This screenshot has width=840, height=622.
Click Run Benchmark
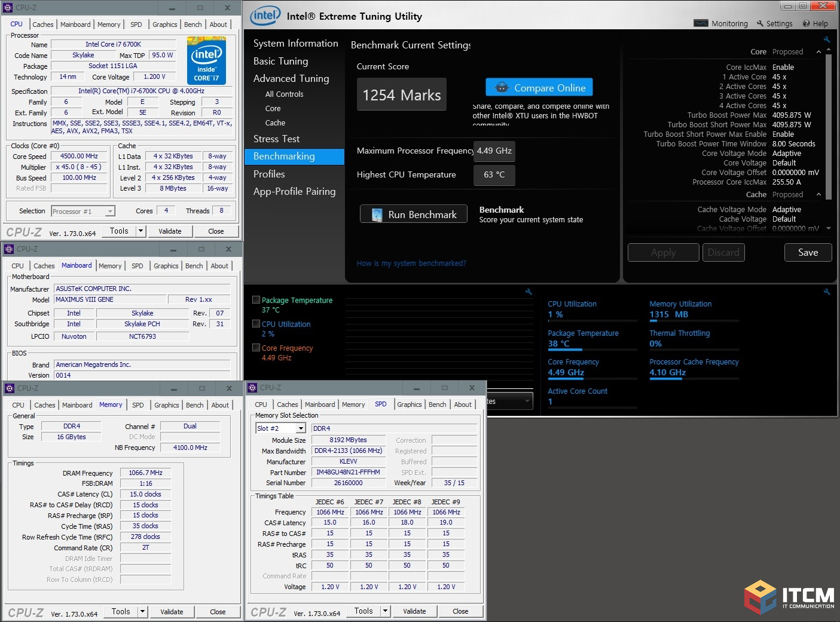point(414,215)
